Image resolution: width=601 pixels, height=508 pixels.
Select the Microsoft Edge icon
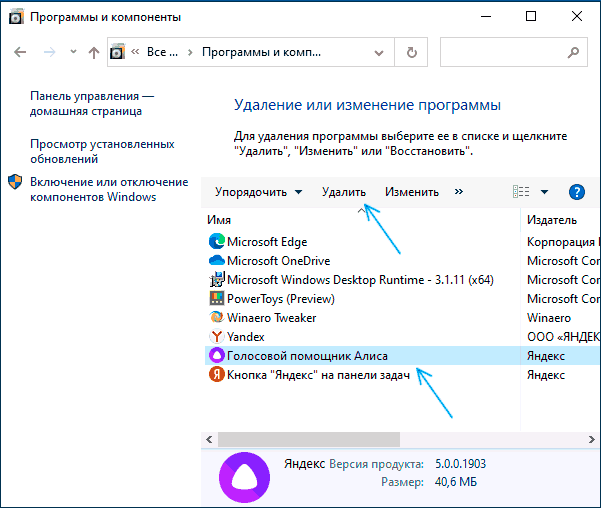pos(217,242)
